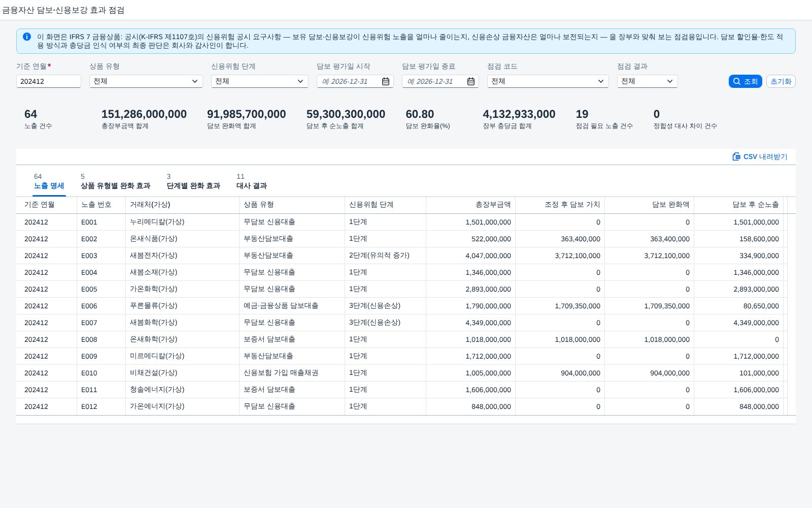Click the 총장부금액 column header
812x508 pixels.
(x=471, y=205)
